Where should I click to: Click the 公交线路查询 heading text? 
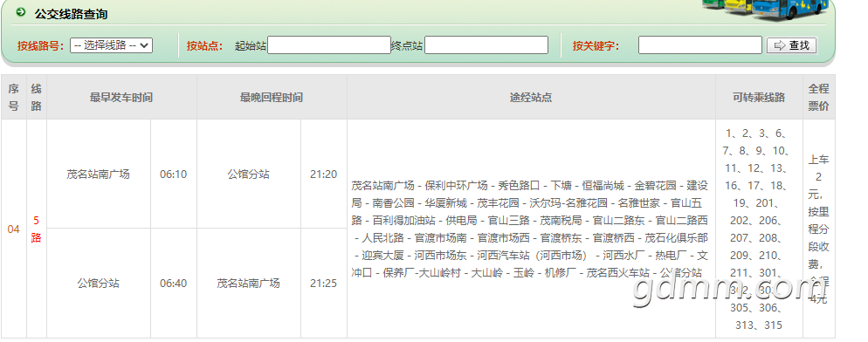pyautogui.click(x=71, y=14)
